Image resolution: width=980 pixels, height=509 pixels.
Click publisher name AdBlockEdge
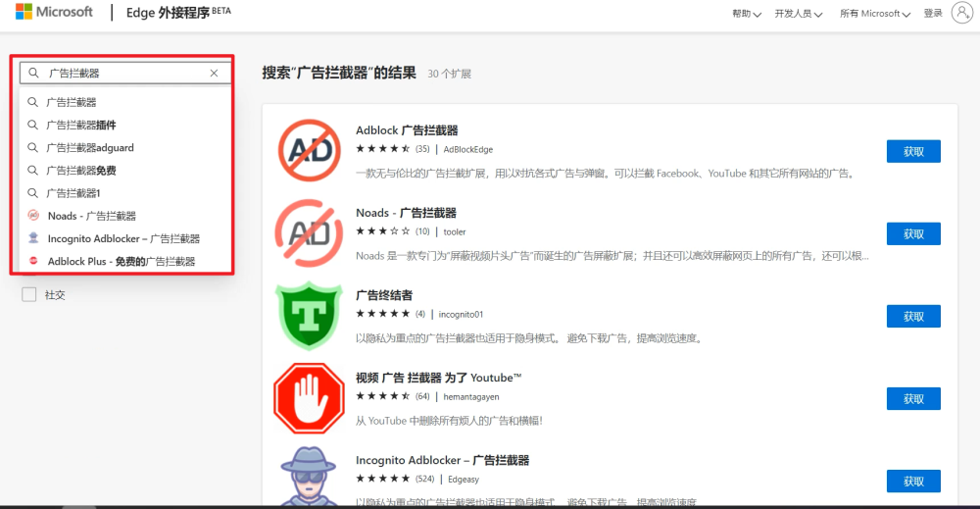[468, 149]
